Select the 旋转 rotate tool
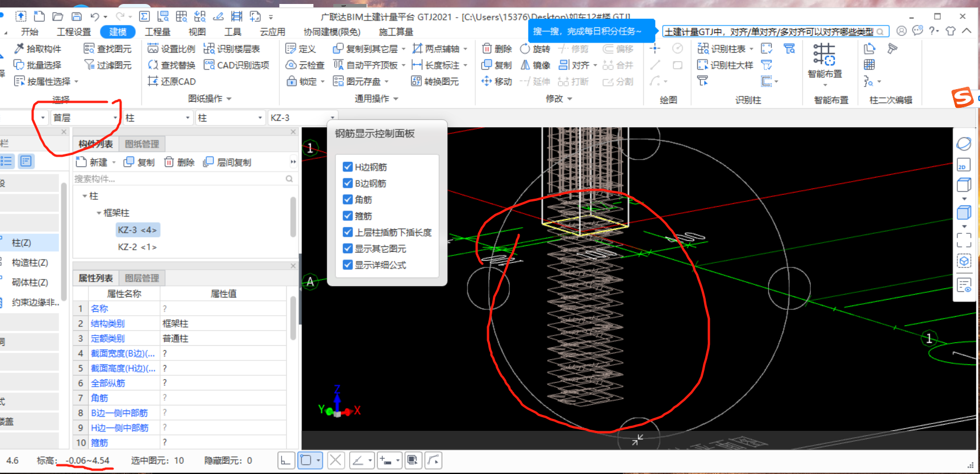This screenshot has height=474, width=980. tap(535, 49)
